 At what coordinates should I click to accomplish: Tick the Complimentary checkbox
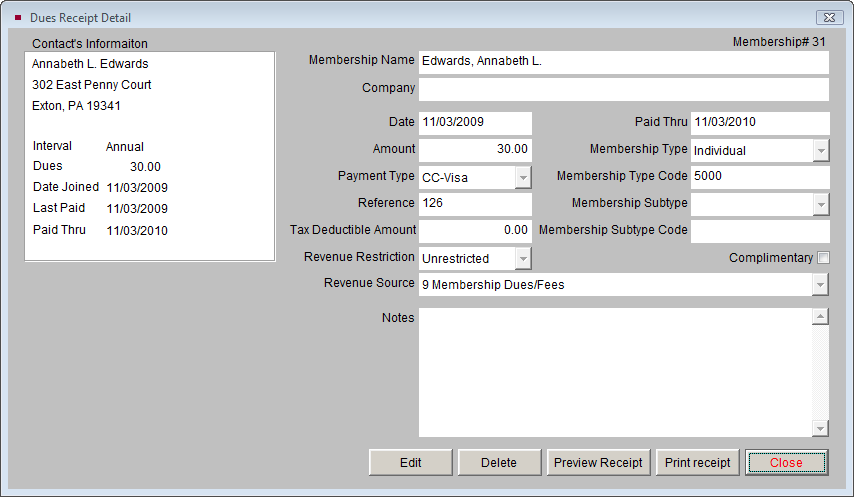(x=824, y=257)
